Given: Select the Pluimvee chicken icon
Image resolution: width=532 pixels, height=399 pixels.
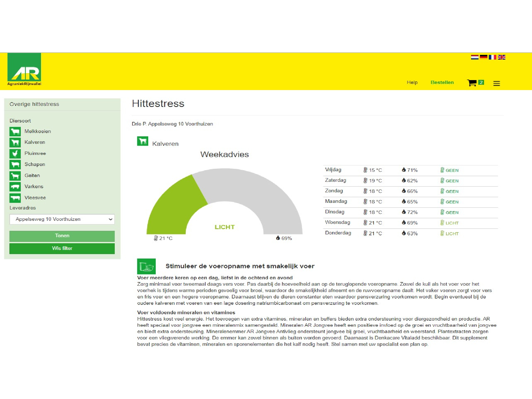Looking at the screenshot, I should [15, 153].
